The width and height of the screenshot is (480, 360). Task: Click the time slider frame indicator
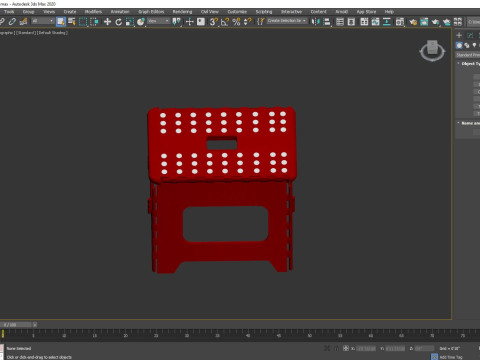point(16,325)
